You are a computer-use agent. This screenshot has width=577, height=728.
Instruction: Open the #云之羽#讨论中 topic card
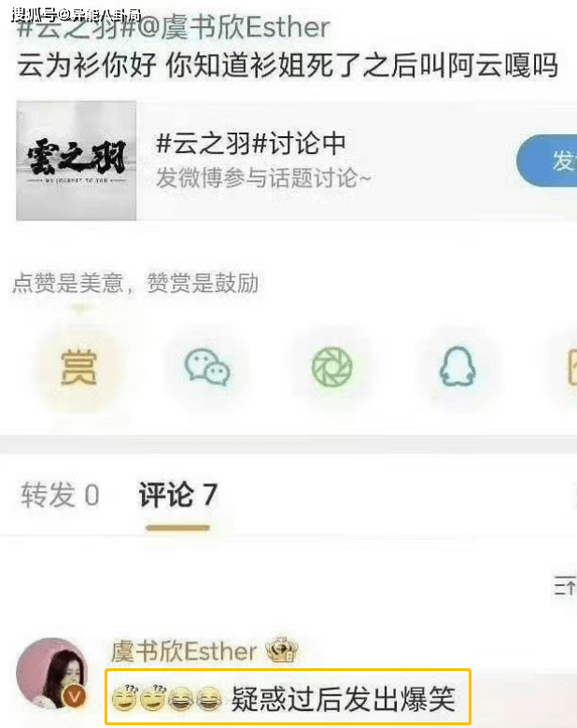coord(296,161)
